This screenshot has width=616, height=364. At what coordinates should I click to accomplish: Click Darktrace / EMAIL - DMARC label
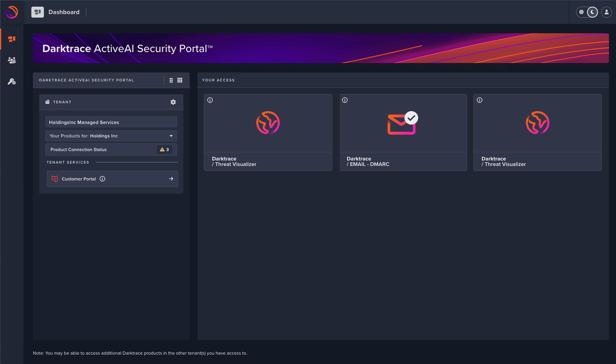(368, 162)
